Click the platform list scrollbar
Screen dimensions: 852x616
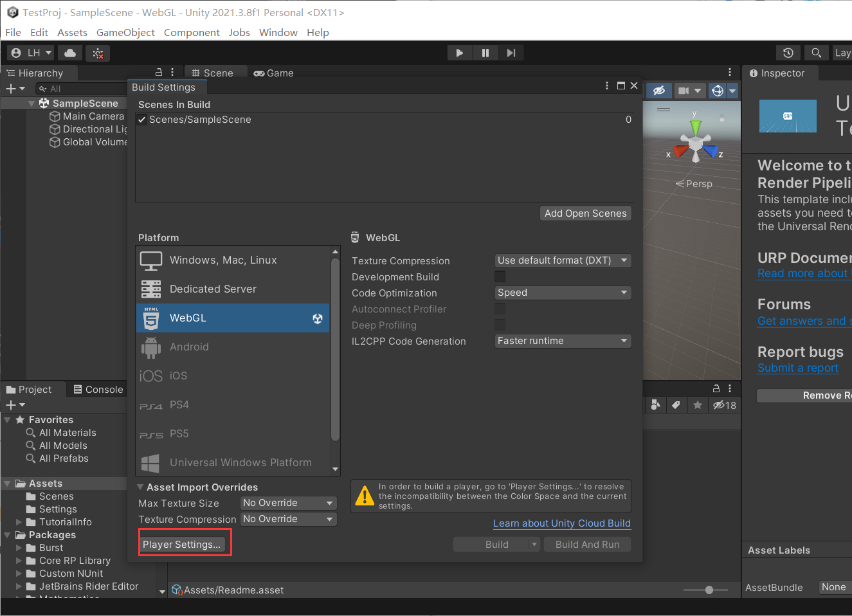click(x=335, y=350)
